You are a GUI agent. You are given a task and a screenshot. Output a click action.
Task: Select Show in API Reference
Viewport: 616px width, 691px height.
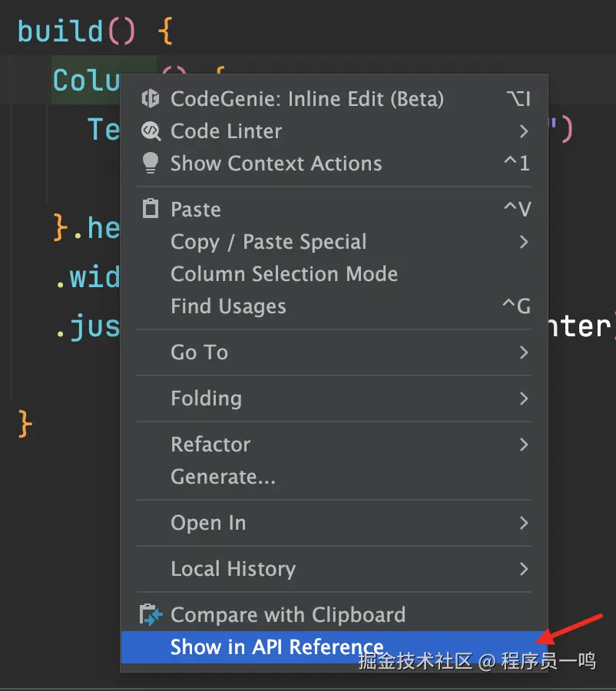[x=277, y=647]
